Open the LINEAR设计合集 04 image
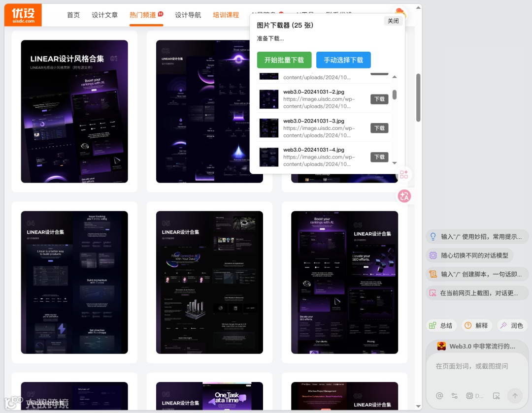 74,283
